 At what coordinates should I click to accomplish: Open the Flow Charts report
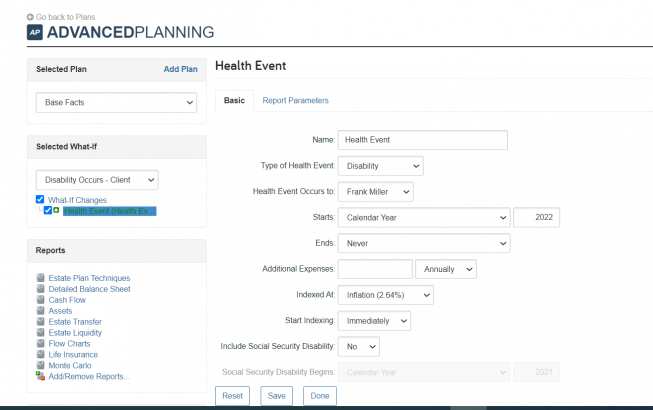click(69, 343)
